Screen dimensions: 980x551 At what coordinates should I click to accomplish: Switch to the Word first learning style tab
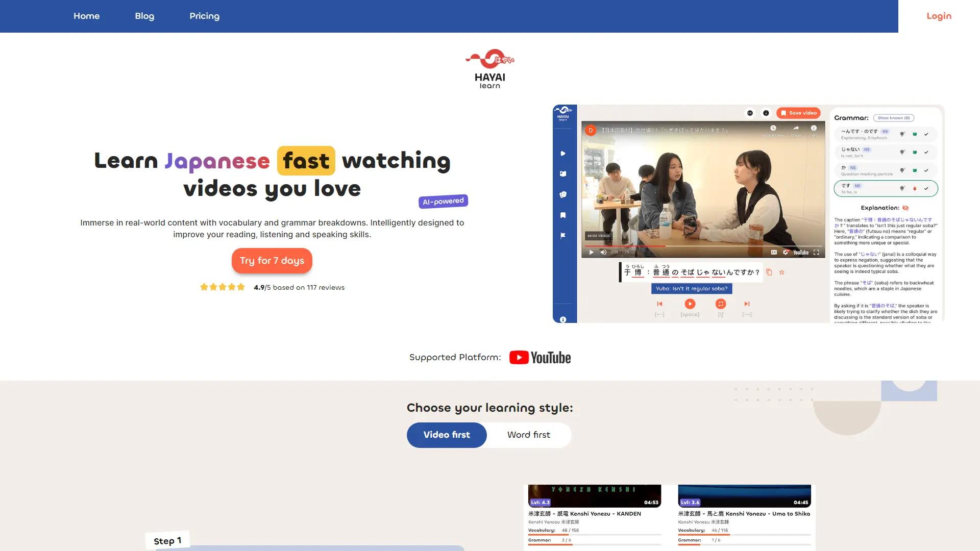tap(529, 435)
